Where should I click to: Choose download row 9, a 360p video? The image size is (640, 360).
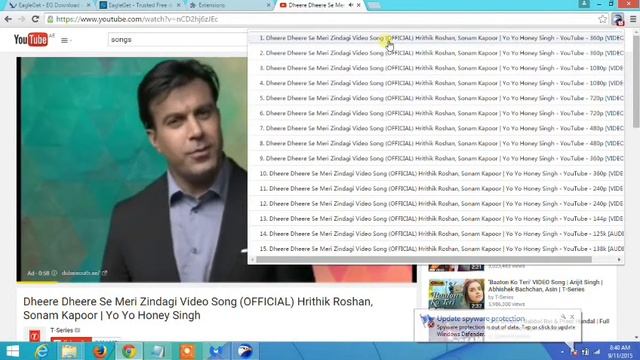(436, 158)
